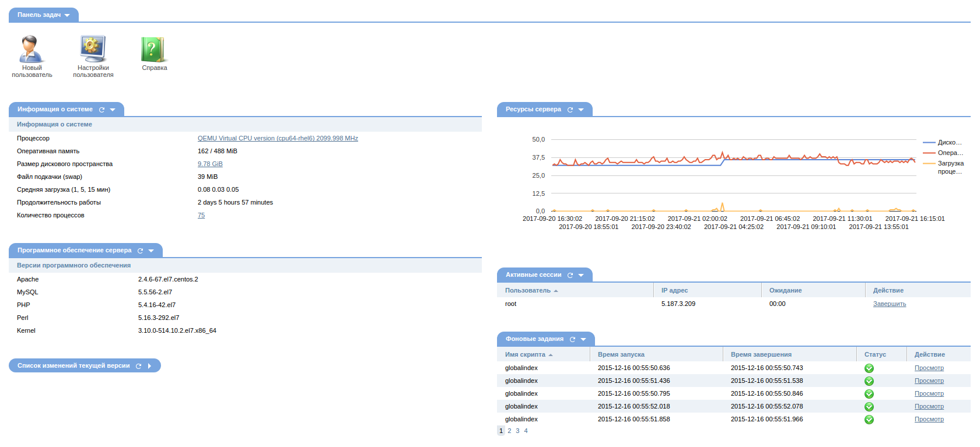The height and width of the screenshot is (447, 980).
Task: Refresh the Активные сессии panel
Action: pos(570,275)
